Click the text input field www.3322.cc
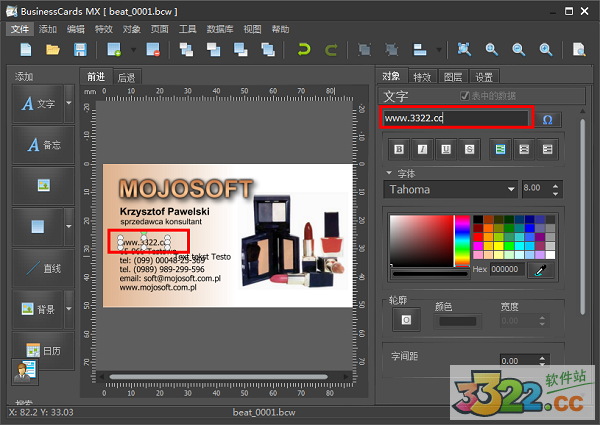 tap(455, 118)
